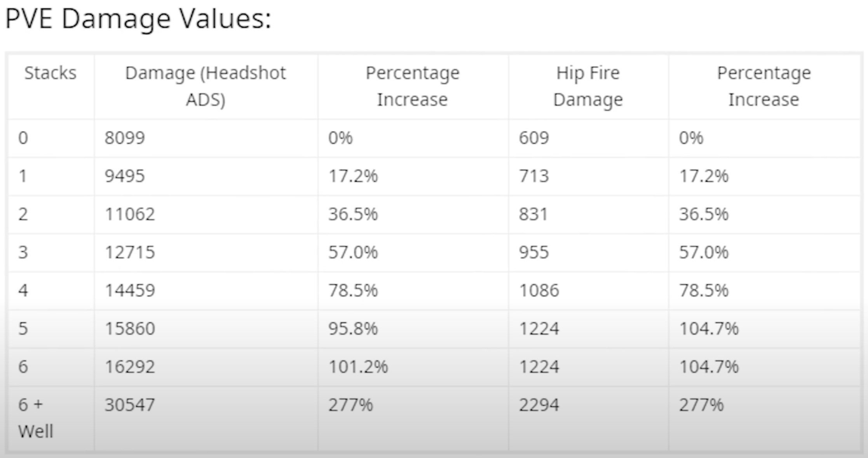This screenshot has width=868, height=458.
Task: Click the 9495 headshot damage value
Action: coord(125,176)
